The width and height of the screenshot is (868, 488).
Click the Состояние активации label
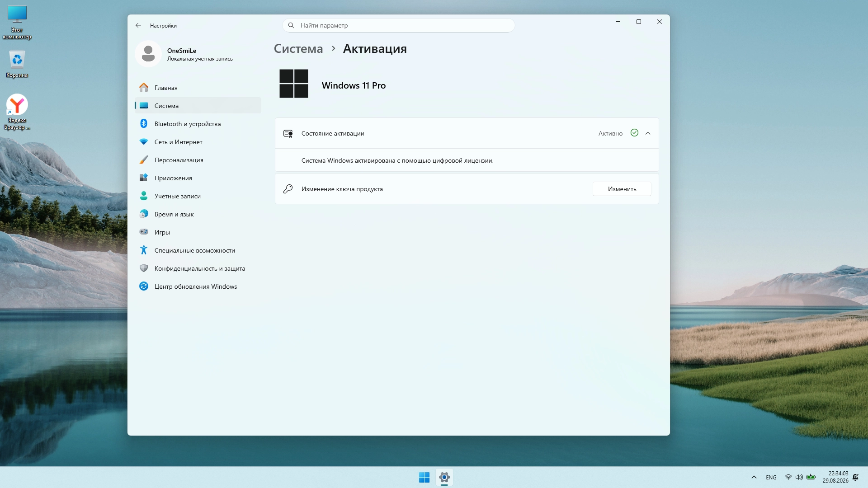[333, 134]
